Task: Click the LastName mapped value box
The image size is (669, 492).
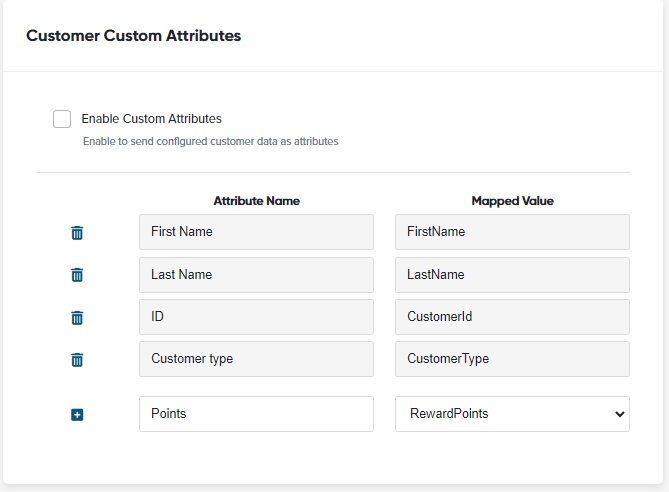Action: [512, 275]
